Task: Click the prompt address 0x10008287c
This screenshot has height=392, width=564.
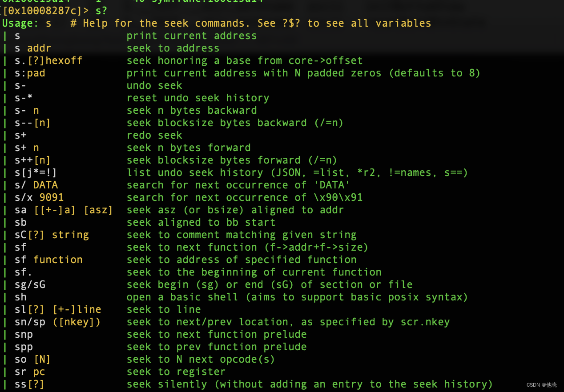Action: tap(41, 10)
